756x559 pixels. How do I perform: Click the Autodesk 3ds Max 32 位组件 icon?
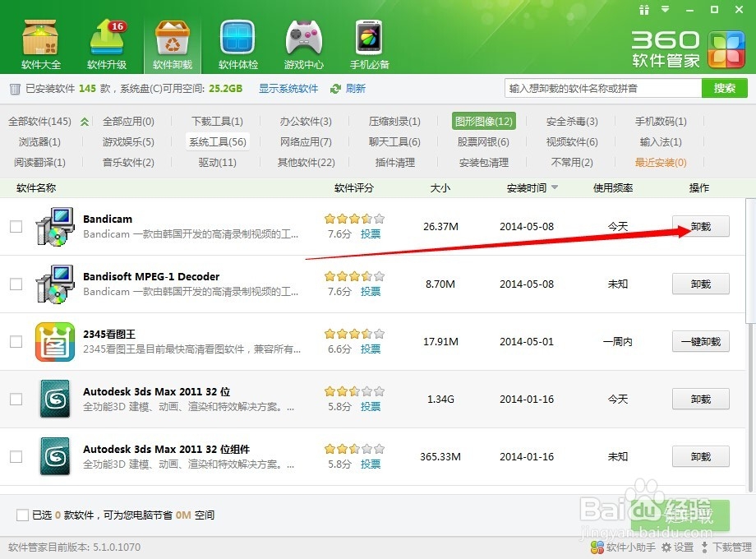pyautogui.click(x=55, y=456)
